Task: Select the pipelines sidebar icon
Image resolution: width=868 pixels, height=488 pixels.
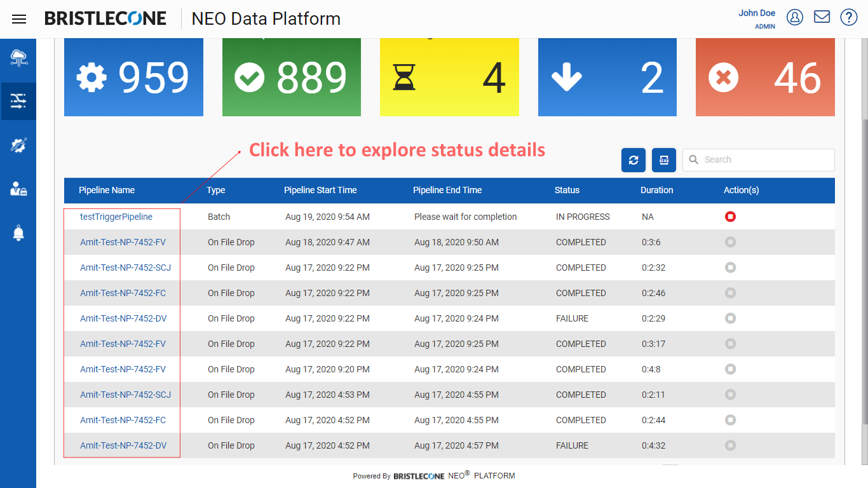Action: (18, 101)
